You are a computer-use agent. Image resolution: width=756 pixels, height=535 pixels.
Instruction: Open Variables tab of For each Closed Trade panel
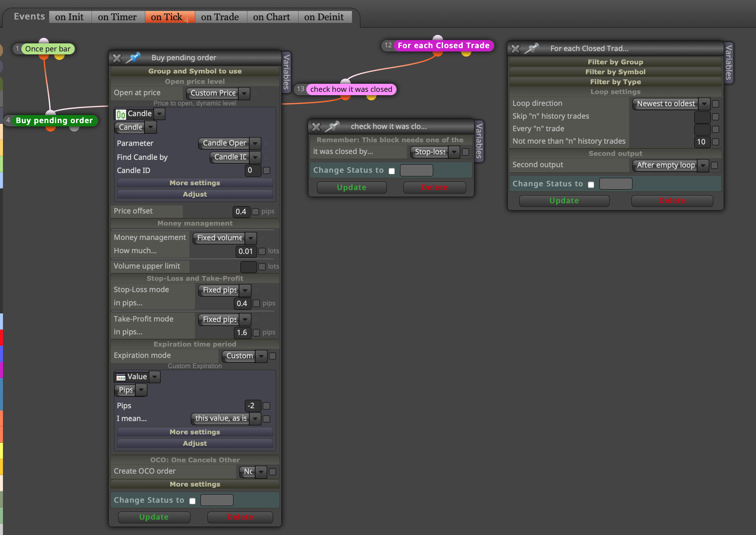pos(728,62)
